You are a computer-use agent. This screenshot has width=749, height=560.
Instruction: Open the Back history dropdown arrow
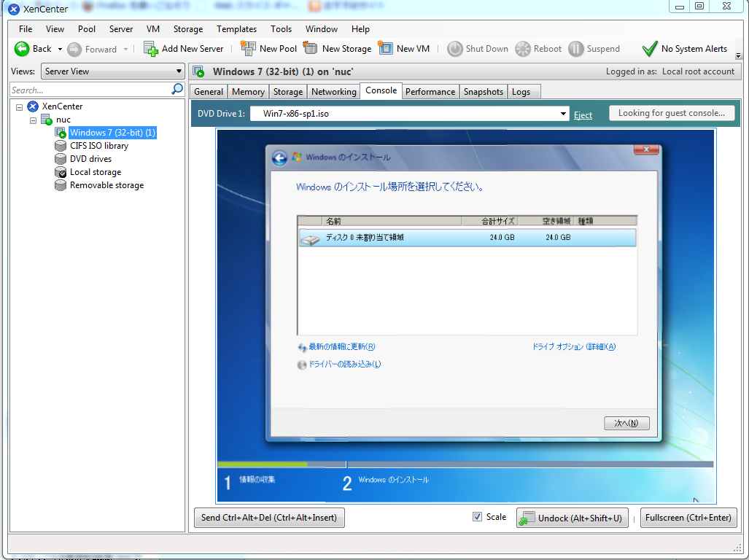click(61, 49)
